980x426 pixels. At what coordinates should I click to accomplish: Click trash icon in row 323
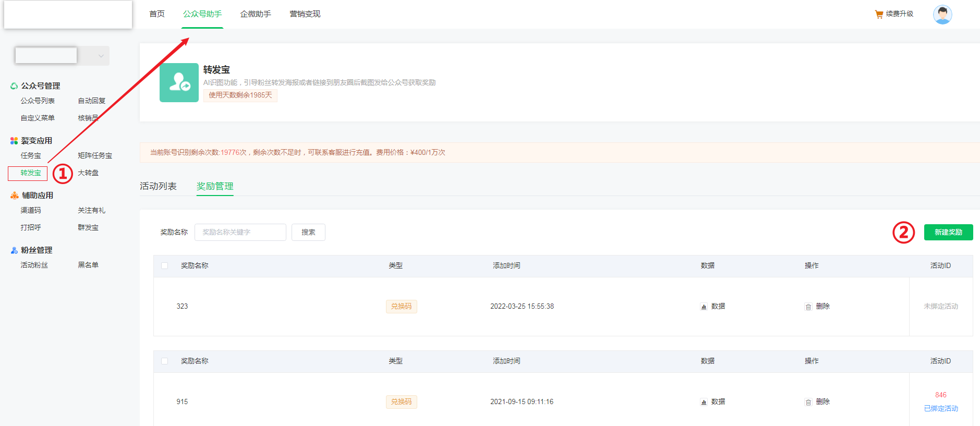click(808, 307)
